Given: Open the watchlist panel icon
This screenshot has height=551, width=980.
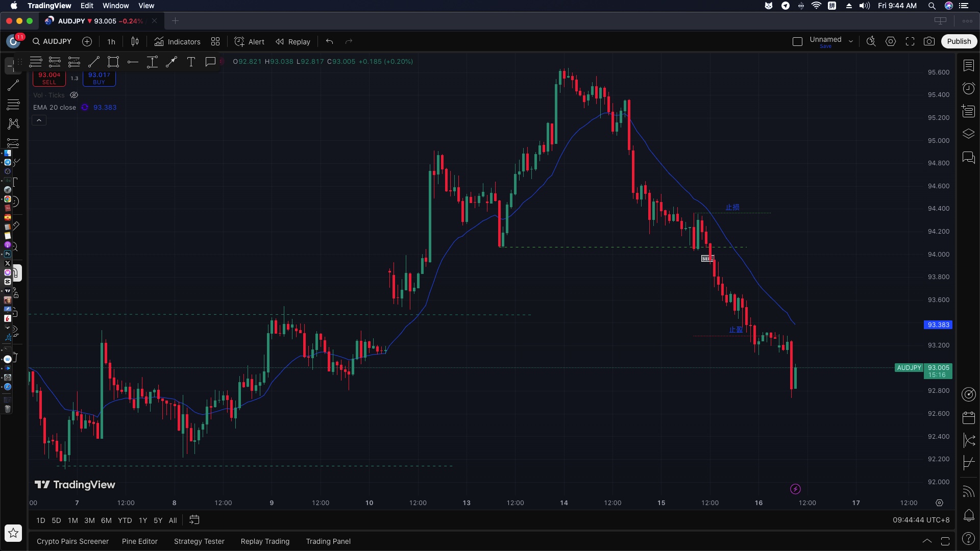Looking at the screenshot, I should pos(968,66).
